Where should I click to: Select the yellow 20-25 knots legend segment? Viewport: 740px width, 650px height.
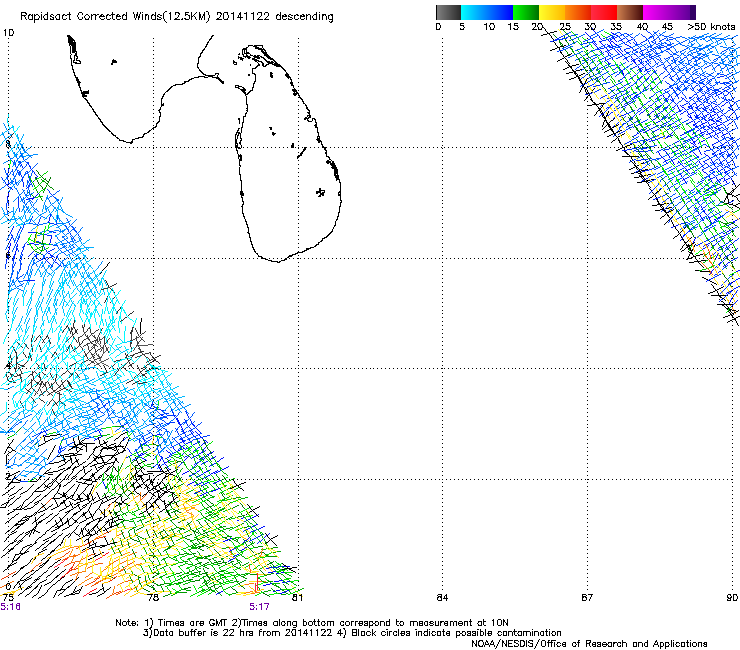[552, 12]
